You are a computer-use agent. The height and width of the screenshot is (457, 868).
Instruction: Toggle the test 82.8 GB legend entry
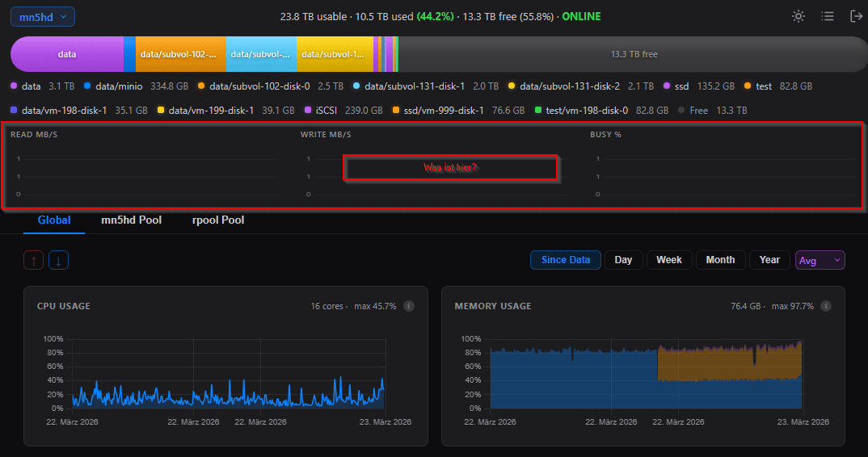tap(778, 86)
